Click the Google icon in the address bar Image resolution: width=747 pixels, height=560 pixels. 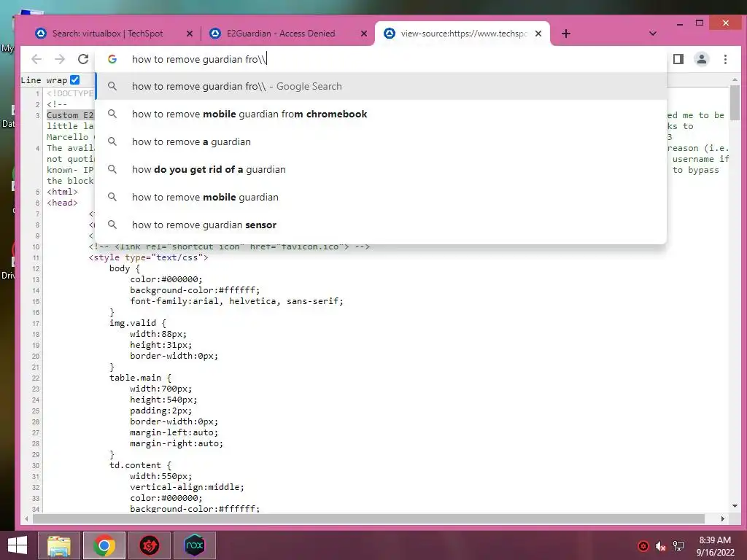(112, 59)
